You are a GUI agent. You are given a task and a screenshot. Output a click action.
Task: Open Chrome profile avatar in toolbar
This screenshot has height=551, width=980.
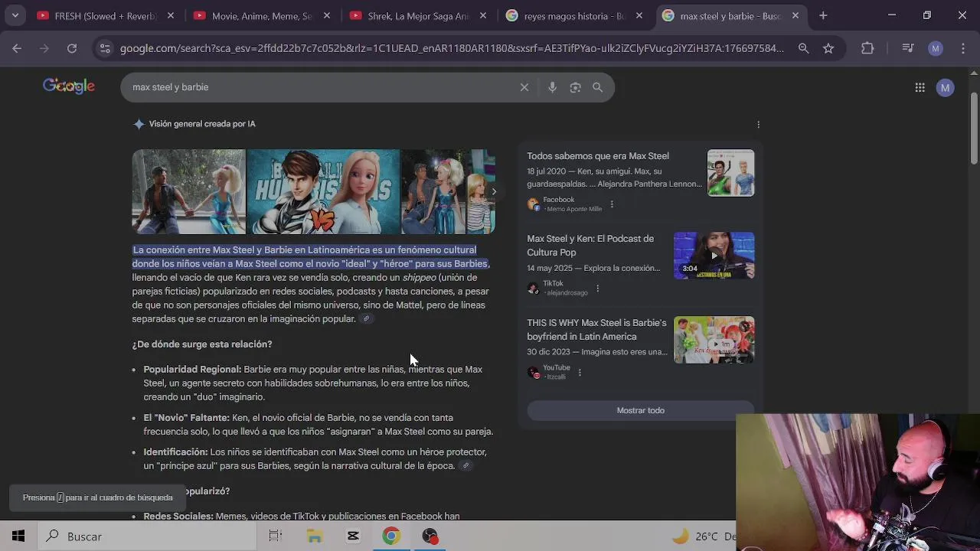click(x=936, y=48)
